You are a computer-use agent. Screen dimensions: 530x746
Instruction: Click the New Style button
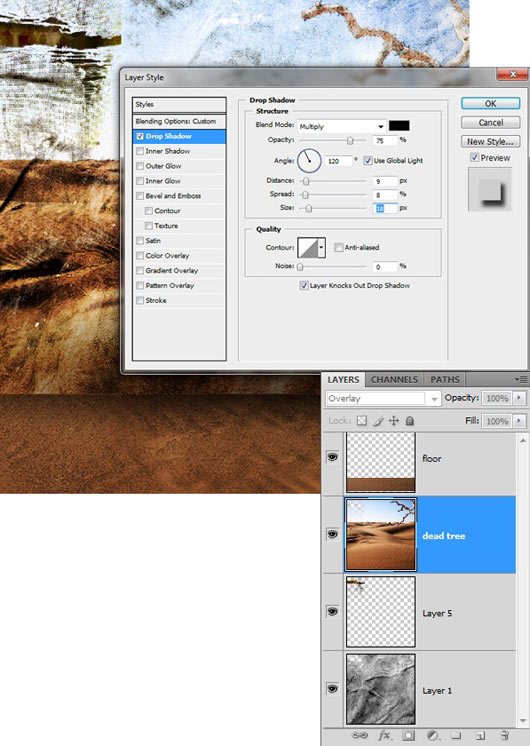point(491,141)
